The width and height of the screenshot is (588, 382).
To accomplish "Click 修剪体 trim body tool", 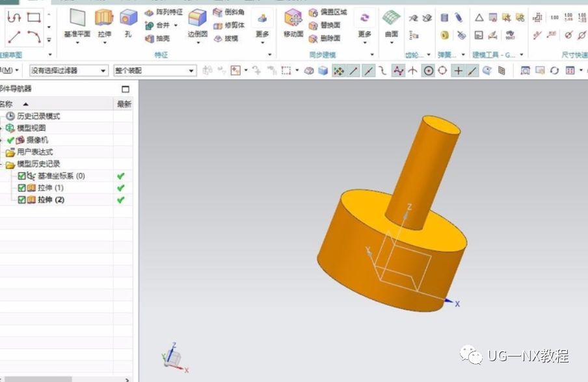I will coord(229,25).
